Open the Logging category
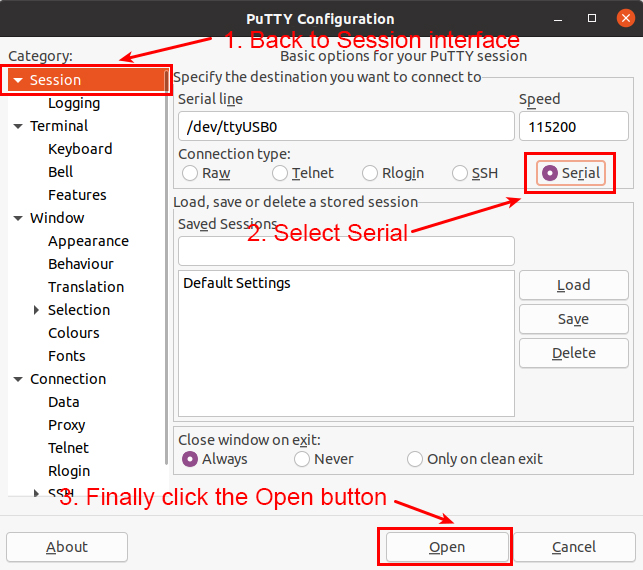The height and width of the screenshot is (570, 643). point(74,103)
